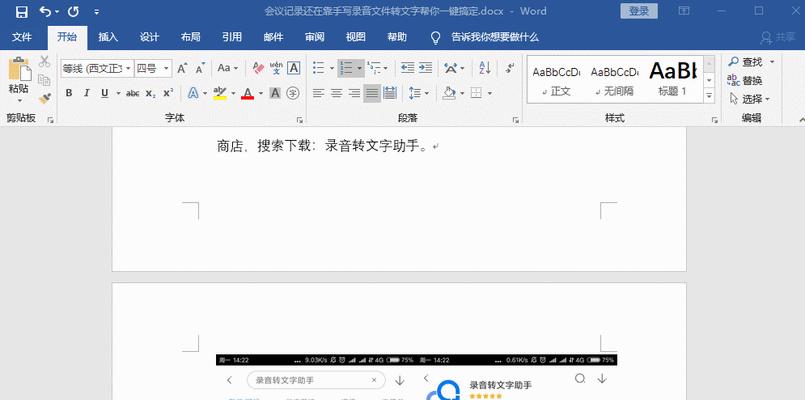
Task: Switch to the 引用 tab
Action: click(232, 37)
